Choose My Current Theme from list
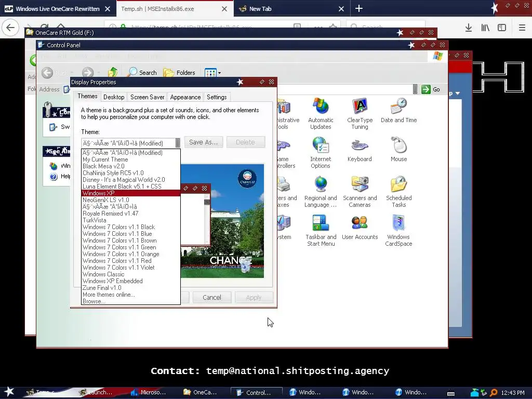The image size is (532, 399). click(131, 159)
